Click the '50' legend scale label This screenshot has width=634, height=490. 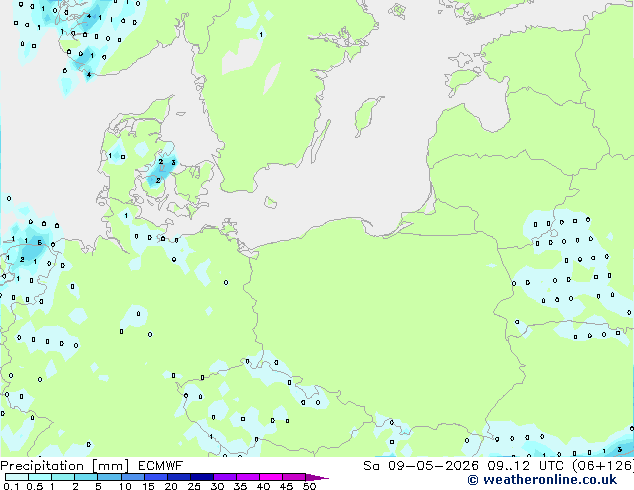pyautogui.click(x=309, y=486)
